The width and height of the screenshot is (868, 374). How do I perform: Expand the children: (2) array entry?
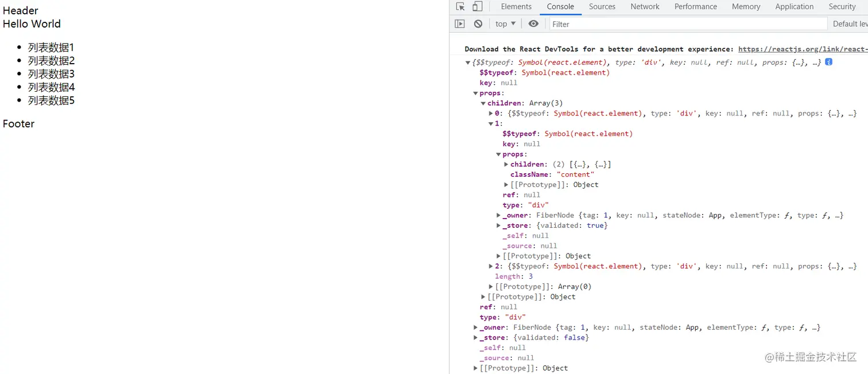[506, 165]
